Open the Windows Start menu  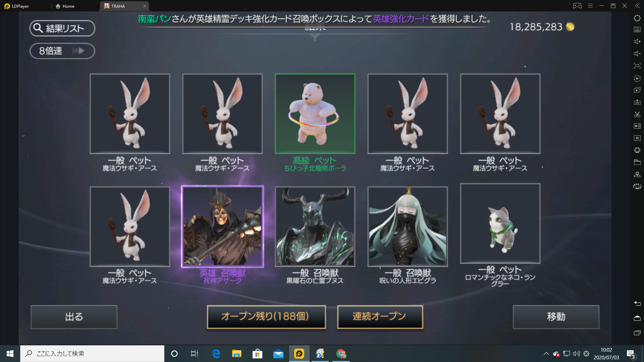10,354
